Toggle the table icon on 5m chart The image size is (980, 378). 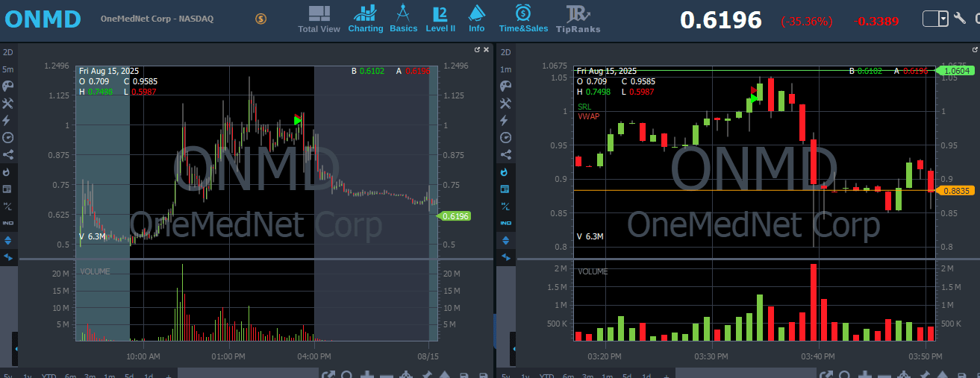pos(8,189)
